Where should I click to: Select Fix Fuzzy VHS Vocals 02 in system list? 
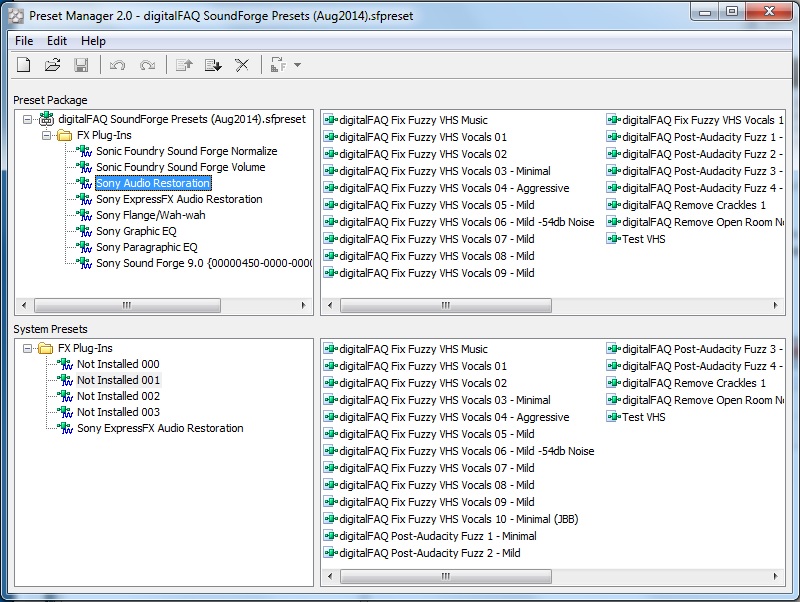tap(423, 383)
